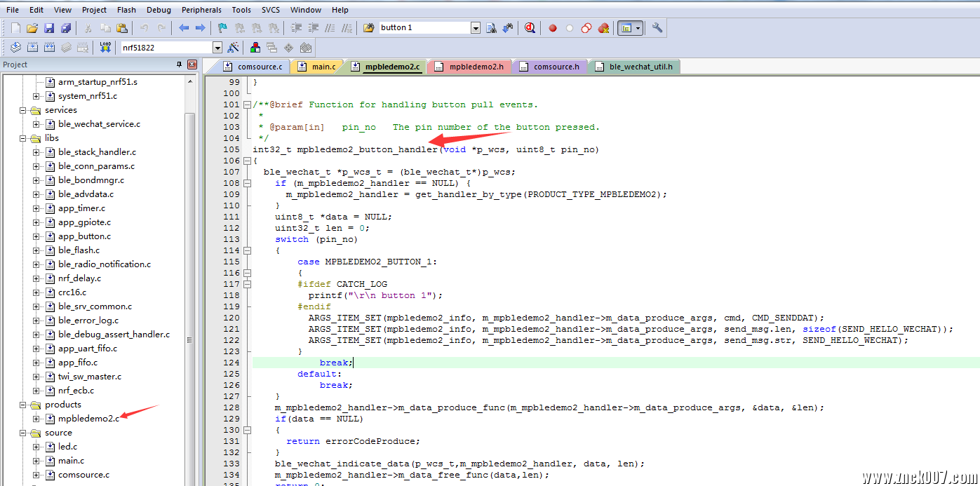Open the File menu
The height and width of the screenshot is (486, 980).
click(13, 10)
